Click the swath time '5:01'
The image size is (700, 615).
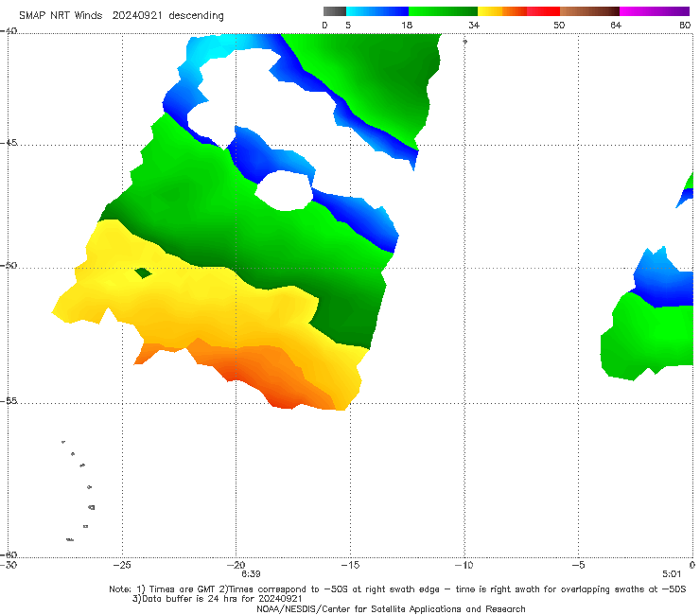[x=672, y=574]
